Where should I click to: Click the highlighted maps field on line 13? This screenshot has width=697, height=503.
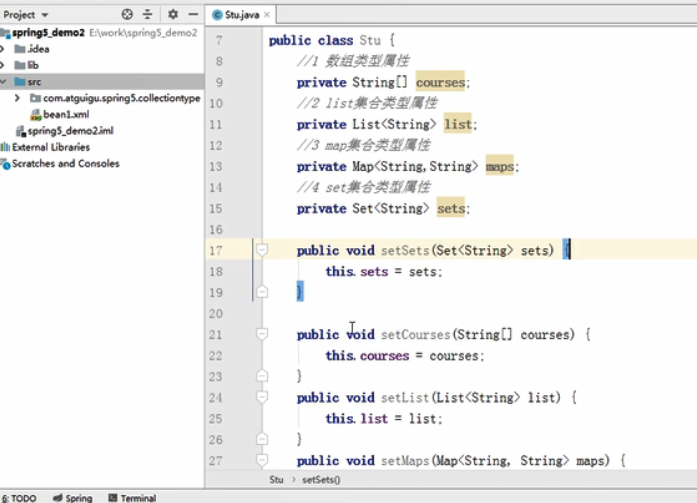(499, 167)
